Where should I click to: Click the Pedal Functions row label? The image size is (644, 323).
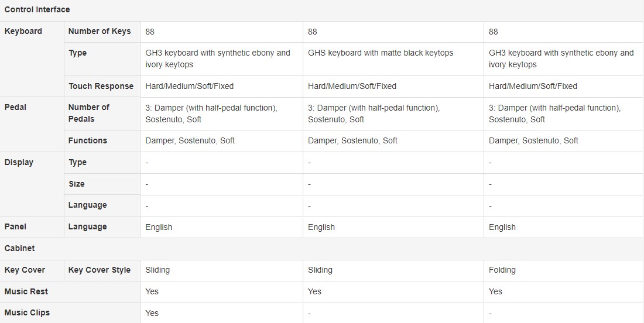pos(87,141)
